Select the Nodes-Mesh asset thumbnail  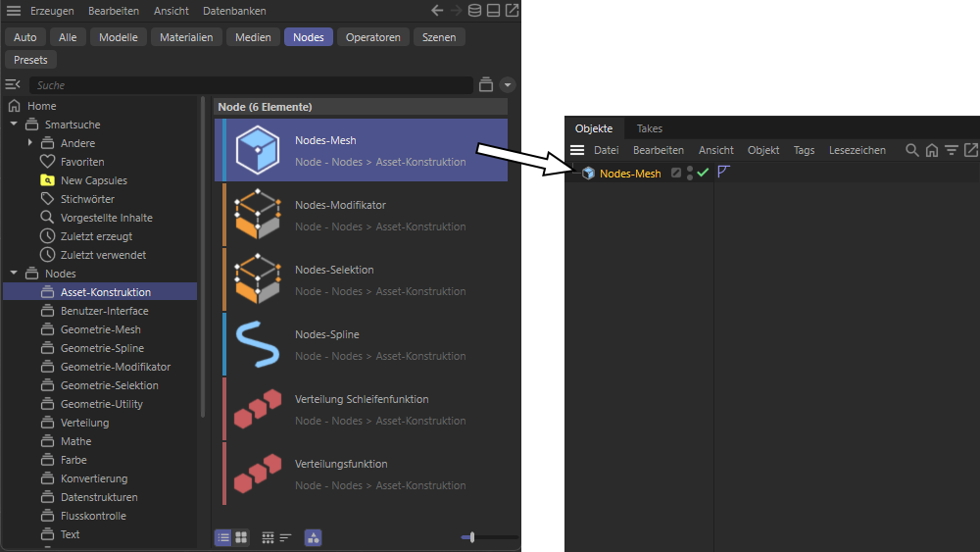click(x=258, y=150)
